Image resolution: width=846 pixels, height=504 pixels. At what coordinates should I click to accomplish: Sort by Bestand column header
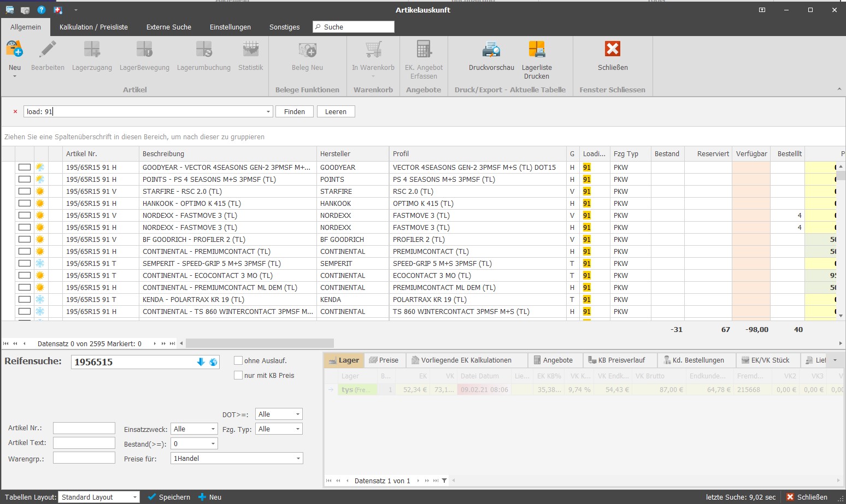667,153
